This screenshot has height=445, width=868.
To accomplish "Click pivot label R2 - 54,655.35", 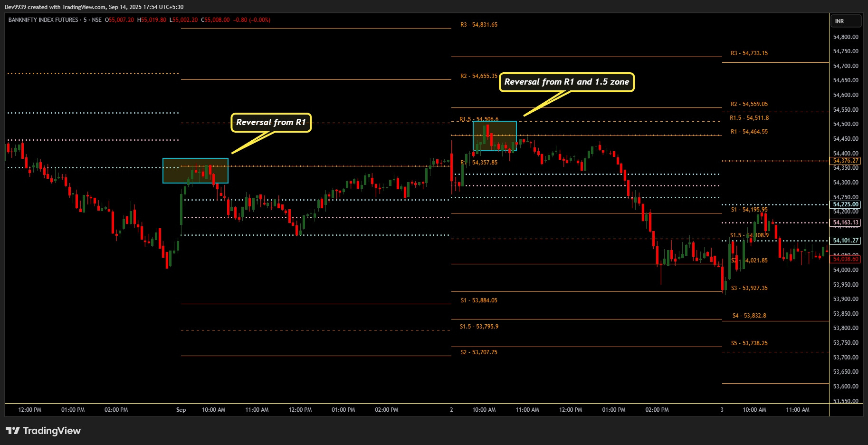I will [479, 76].
